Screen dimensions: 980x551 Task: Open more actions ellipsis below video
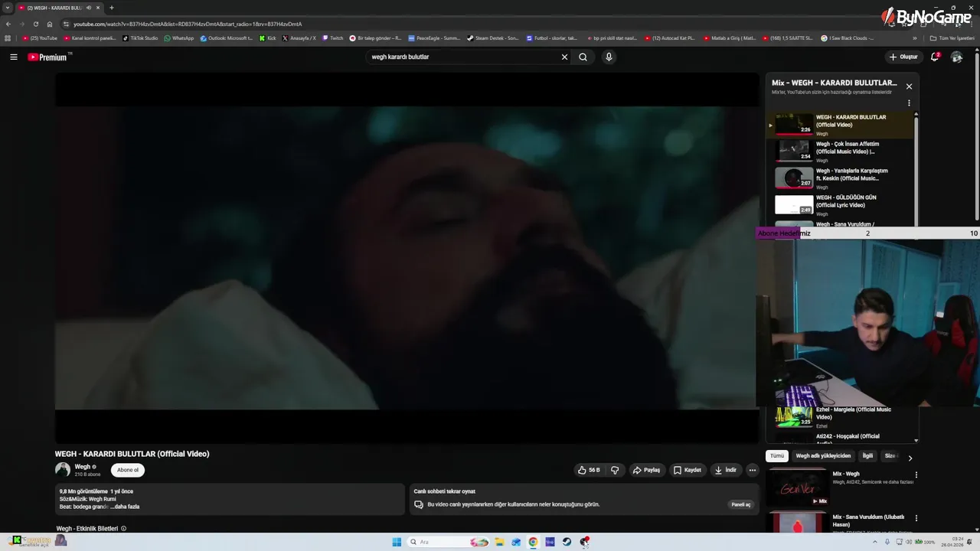click(753, 470)
